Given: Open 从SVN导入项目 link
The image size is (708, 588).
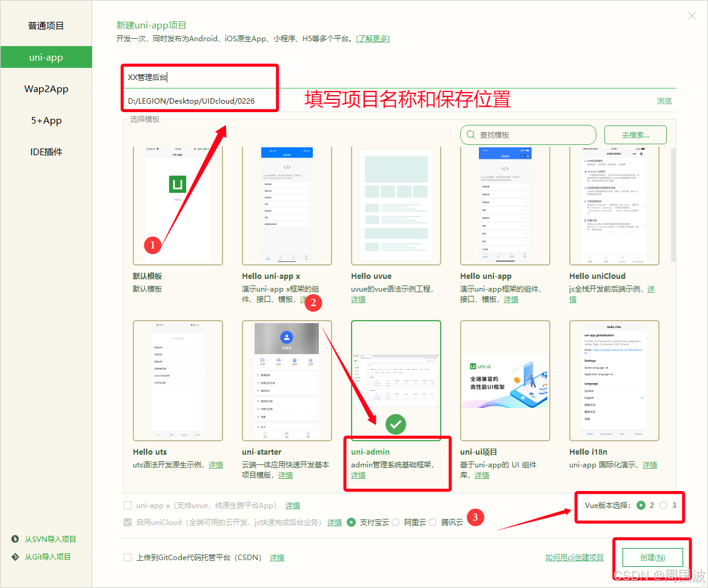Looking at the screenshot, I should pos(50,539).
